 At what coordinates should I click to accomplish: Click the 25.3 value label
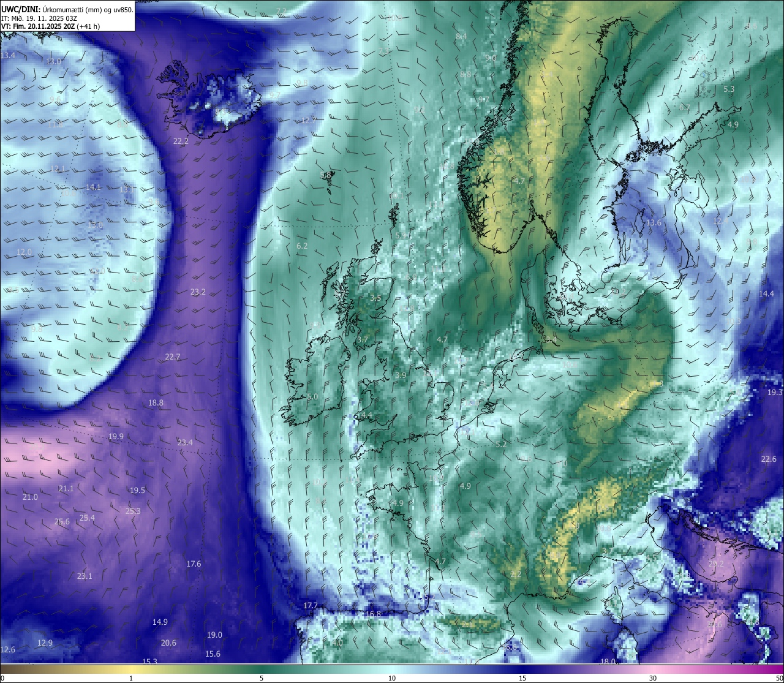pyautogui.click(x=133, y=511)
